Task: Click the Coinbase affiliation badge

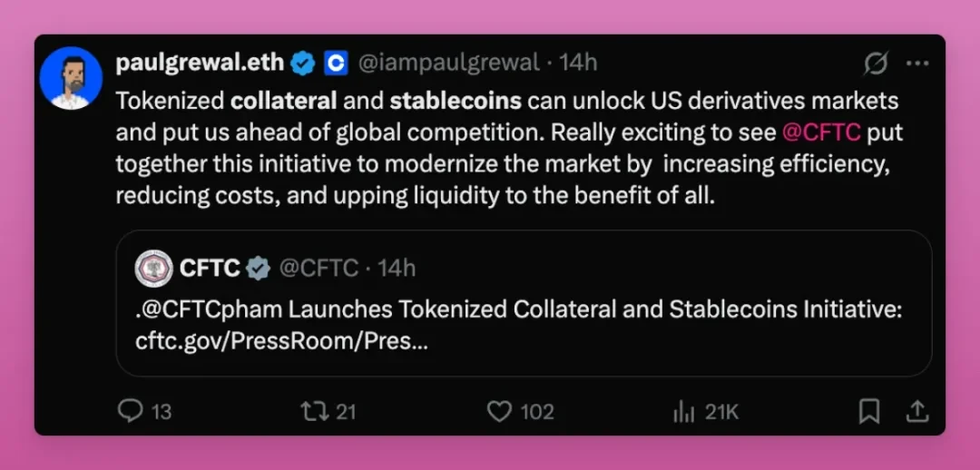Action: (x=336, y=63)
